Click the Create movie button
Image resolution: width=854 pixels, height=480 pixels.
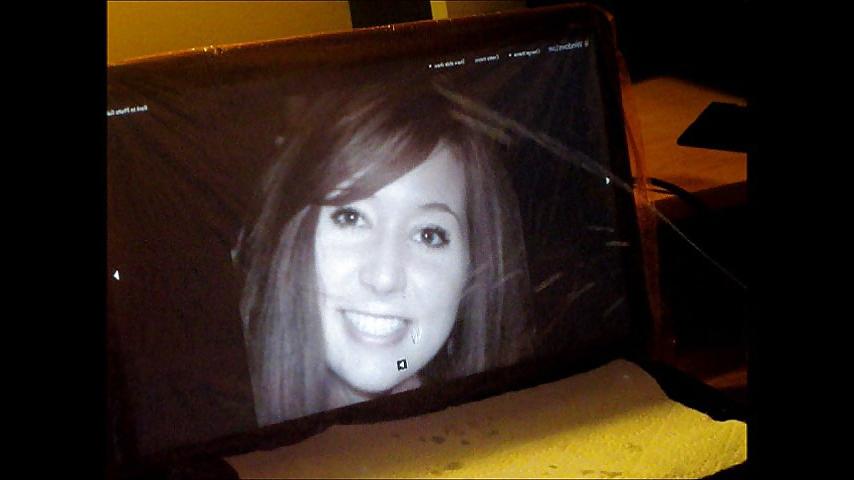pos(487,58)
